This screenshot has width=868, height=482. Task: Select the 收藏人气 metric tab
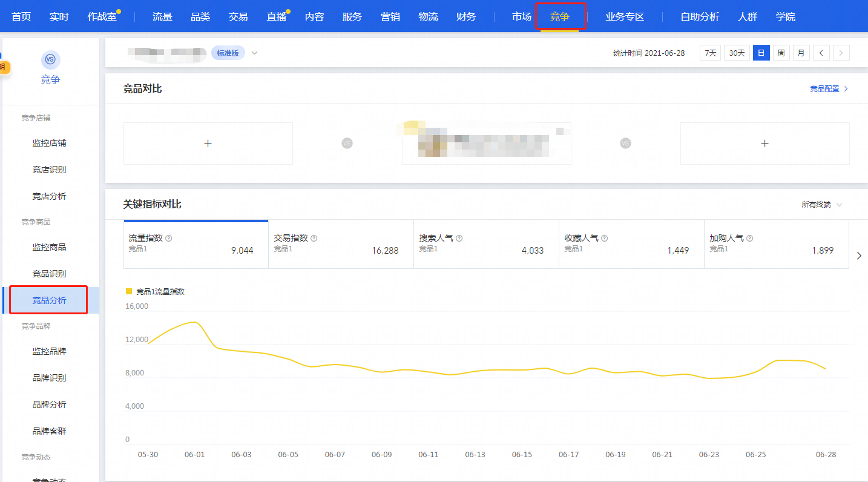(x=632, y=244)
